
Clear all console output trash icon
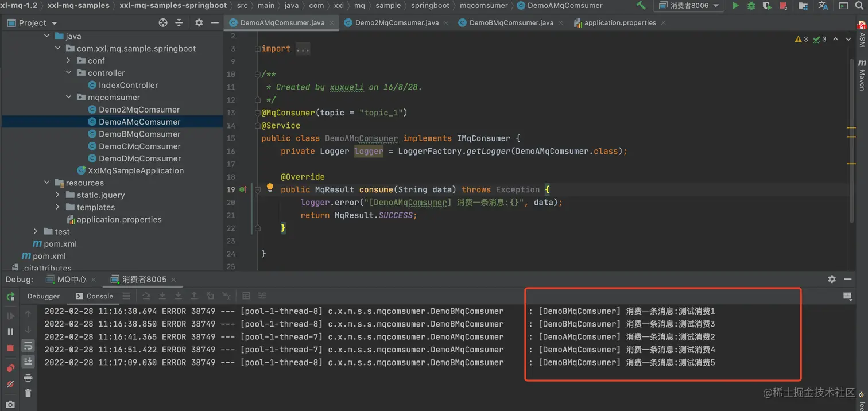(28, 393)
